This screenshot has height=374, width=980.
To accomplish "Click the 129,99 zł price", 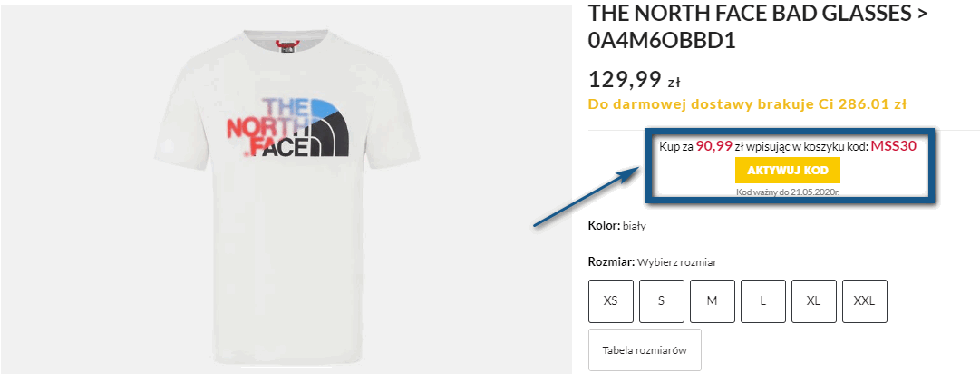I will point(632,79).
